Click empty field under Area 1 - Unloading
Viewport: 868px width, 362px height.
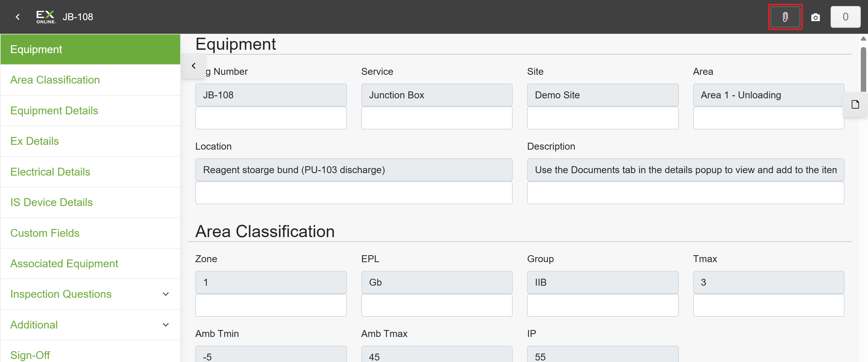tap(768, 118)
